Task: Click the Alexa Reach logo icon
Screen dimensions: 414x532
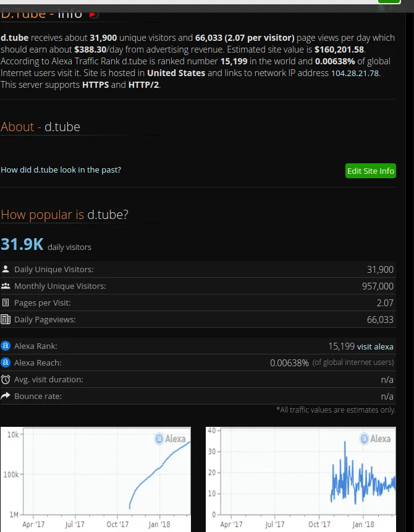Action: point(6,363)
